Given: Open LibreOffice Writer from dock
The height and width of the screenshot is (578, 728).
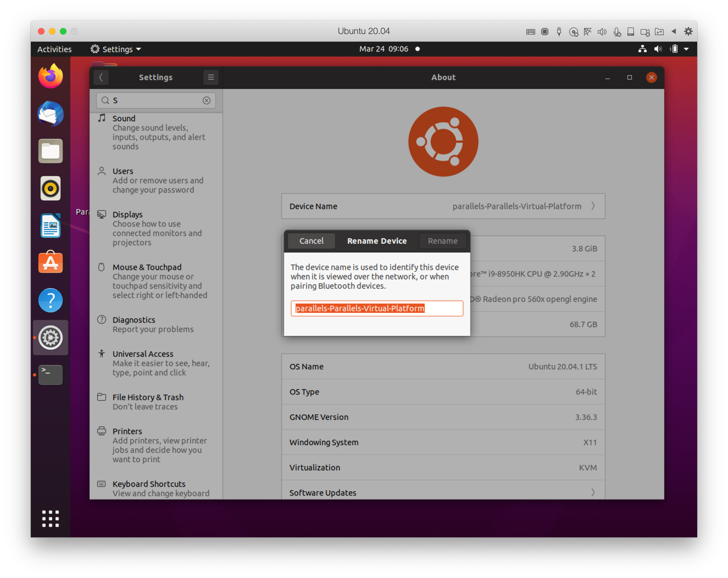Looking at the screenshot, I should pyautogui.click(x=50, y=225).
